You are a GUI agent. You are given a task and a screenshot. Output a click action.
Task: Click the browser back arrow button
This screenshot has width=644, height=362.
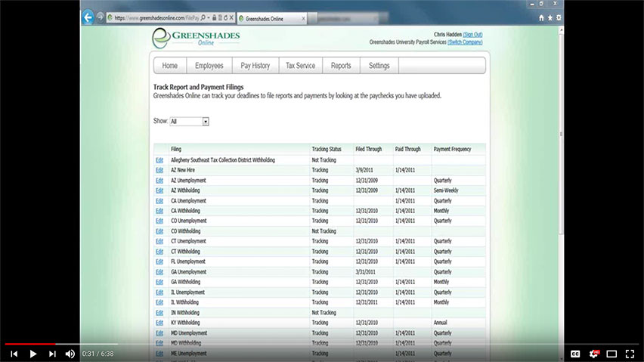pos(88,17)
